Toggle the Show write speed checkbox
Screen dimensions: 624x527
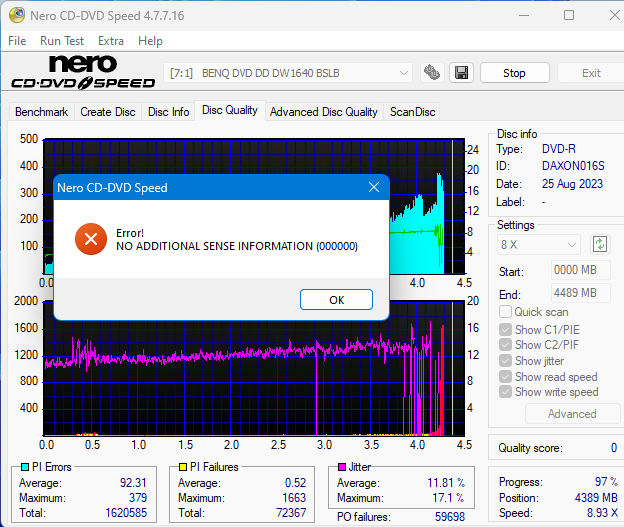coord(505,392)
